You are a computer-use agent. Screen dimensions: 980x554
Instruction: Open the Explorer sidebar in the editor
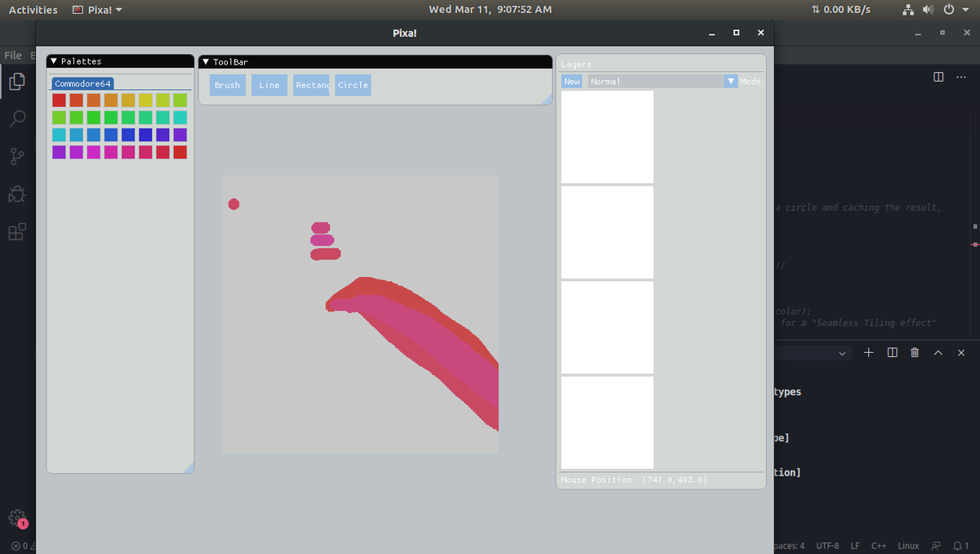(17, 81)
